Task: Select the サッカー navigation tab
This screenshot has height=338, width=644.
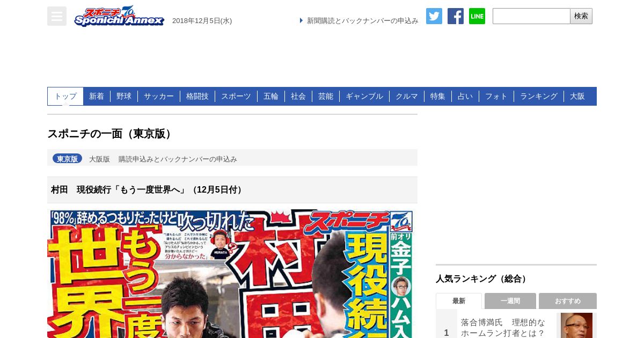Action: pos(159,96)
